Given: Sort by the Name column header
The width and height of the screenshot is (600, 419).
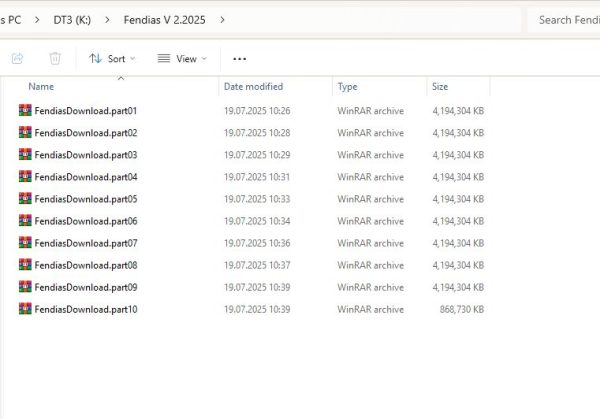Looking at the screenshot, I should (x=41, y=86).
